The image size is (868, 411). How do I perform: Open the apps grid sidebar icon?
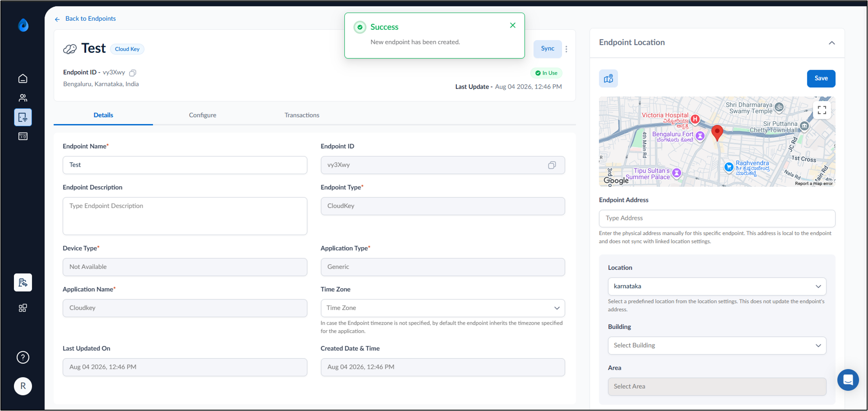click(23, 308)
